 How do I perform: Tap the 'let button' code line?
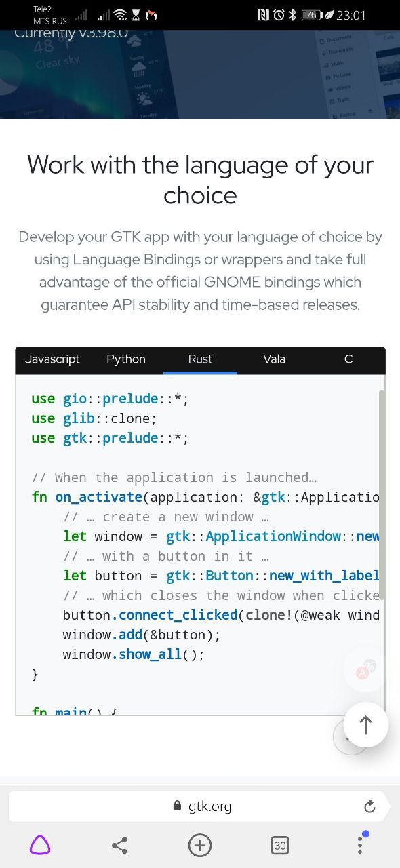pos(221,576)
